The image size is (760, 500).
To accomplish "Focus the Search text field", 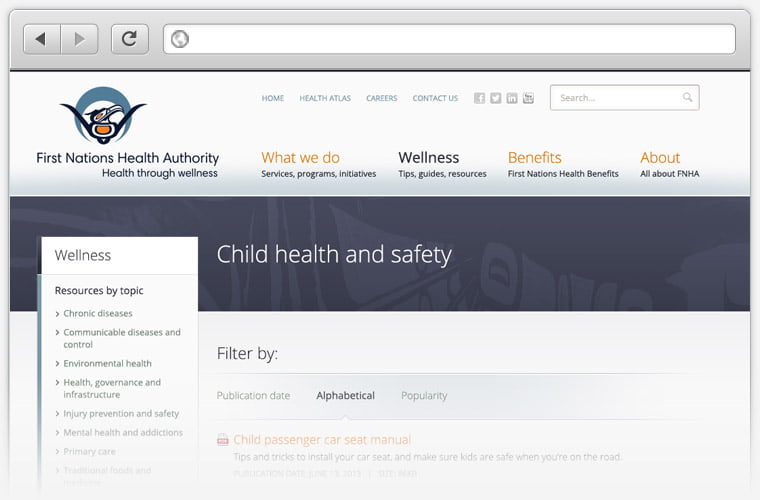I will click(624, 97).
